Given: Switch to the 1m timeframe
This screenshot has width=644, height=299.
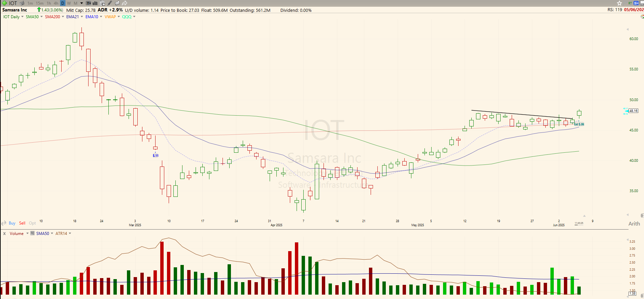Looking at the screenshot, I should click(30, 3).
